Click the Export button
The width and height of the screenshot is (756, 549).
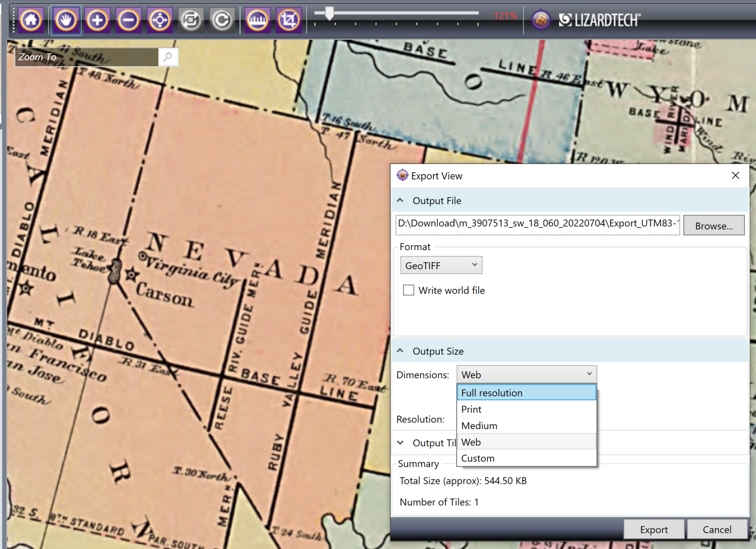654,529
